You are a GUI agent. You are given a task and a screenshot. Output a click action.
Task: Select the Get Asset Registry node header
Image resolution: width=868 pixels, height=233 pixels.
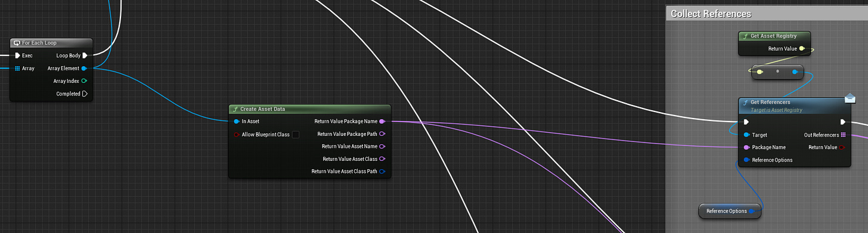coord(774,36)
